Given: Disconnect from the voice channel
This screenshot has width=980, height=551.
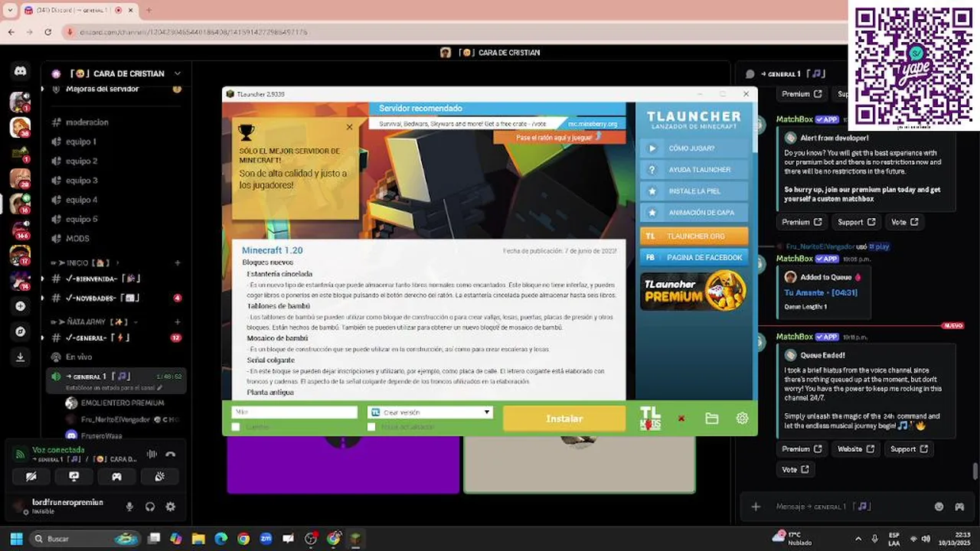Looking at the screenshot, I should click(171, 454).
